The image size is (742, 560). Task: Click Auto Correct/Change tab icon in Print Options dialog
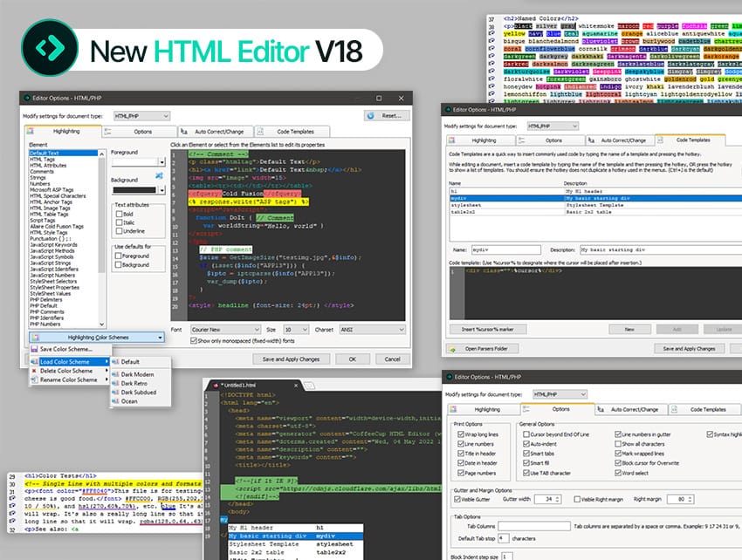[x=601, y=409]
